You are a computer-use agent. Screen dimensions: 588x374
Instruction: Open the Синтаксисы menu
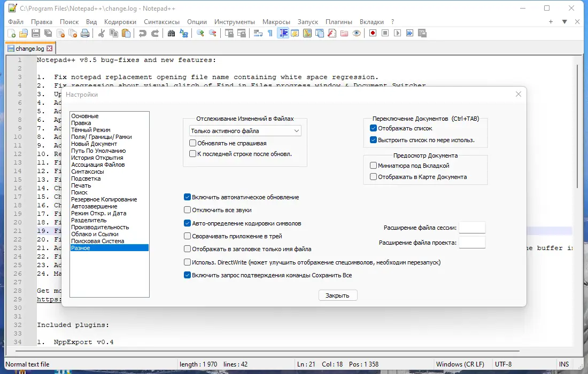point(161,22)
